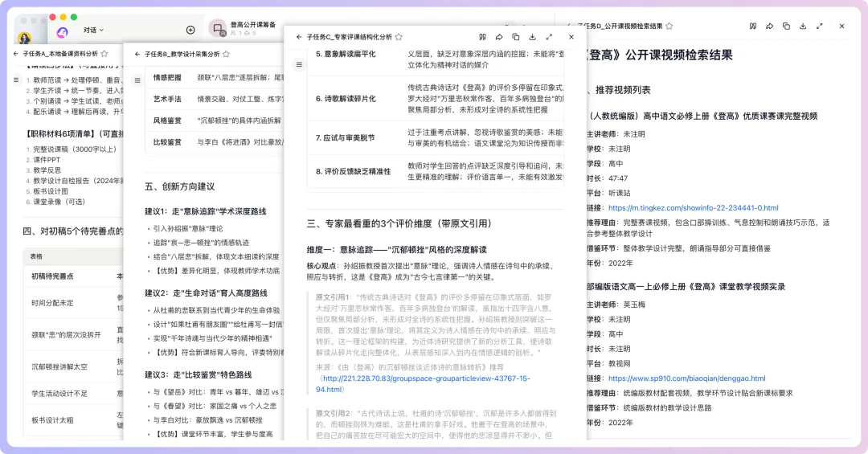The image size is (868, 454).
Task: Select the 比较鉴赏 table cell
Action: pyautogui.click(x=167, y=142)
